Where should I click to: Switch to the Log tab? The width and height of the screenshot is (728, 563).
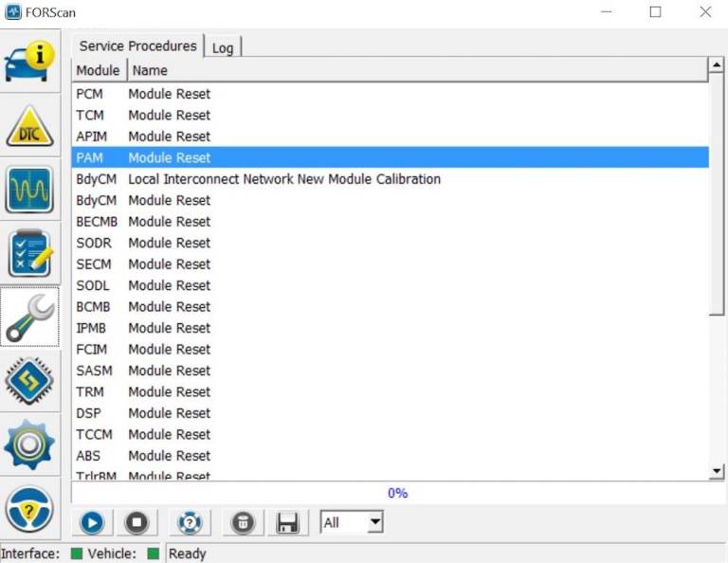[x=223, y=47]
